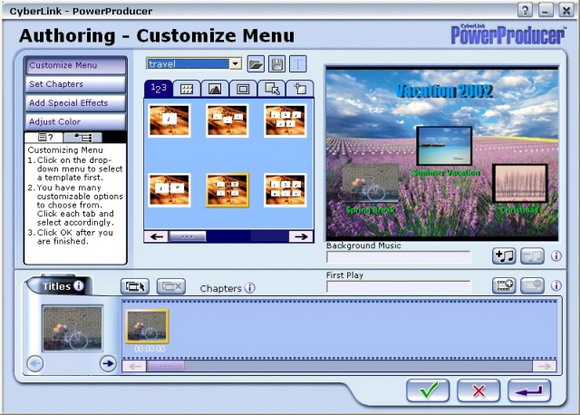The image size is (580, 415).
Task: Click the chapter timeline scrollbar thumb
Action: coord(166,366)
